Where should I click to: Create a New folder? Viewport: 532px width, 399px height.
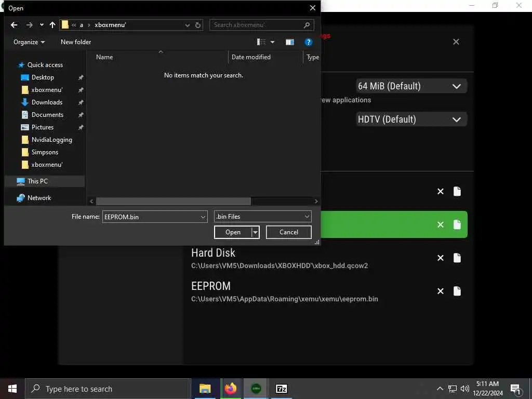(76, 42)
